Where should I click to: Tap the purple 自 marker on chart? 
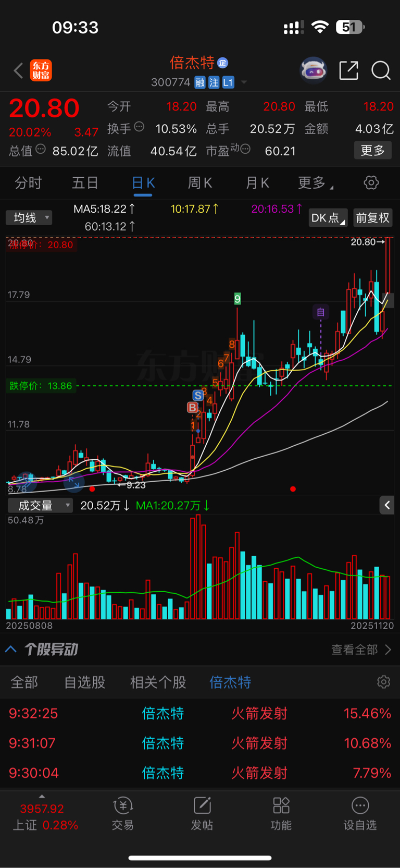(x=321, y=312)
